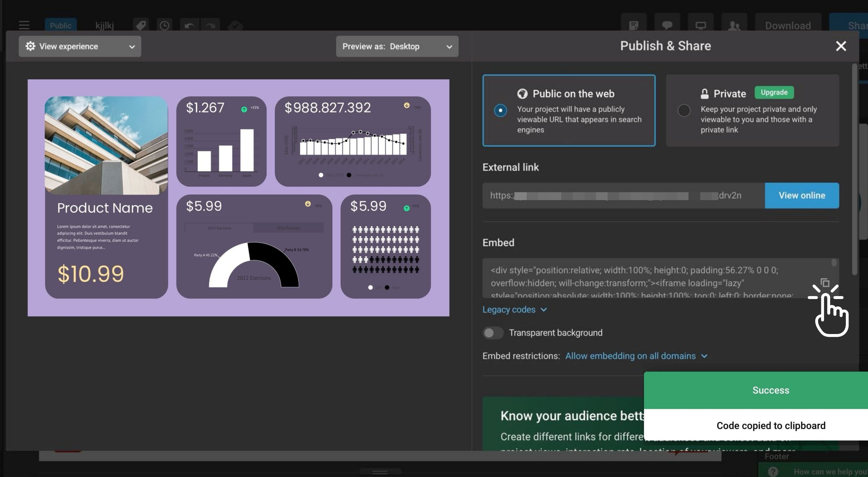Copy embed code with the copy icon
The image size is (868, 477).
[825, 283]
